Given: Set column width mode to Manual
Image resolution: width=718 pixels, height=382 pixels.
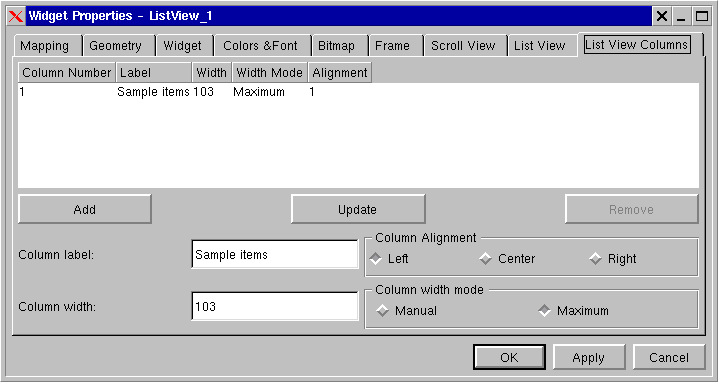Looking at the screenshot, I should 406,311.
